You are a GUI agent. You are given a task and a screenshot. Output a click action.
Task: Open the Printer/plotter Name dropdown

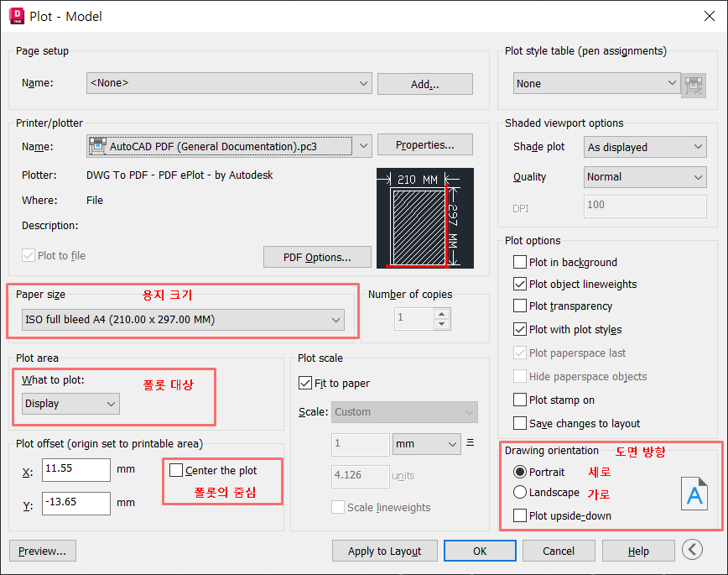229,146
